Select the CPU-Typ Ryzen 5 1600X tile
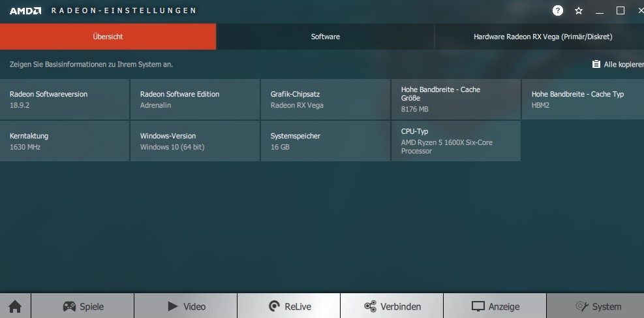Viewport: 644px width, 318px height. (456, 141)
